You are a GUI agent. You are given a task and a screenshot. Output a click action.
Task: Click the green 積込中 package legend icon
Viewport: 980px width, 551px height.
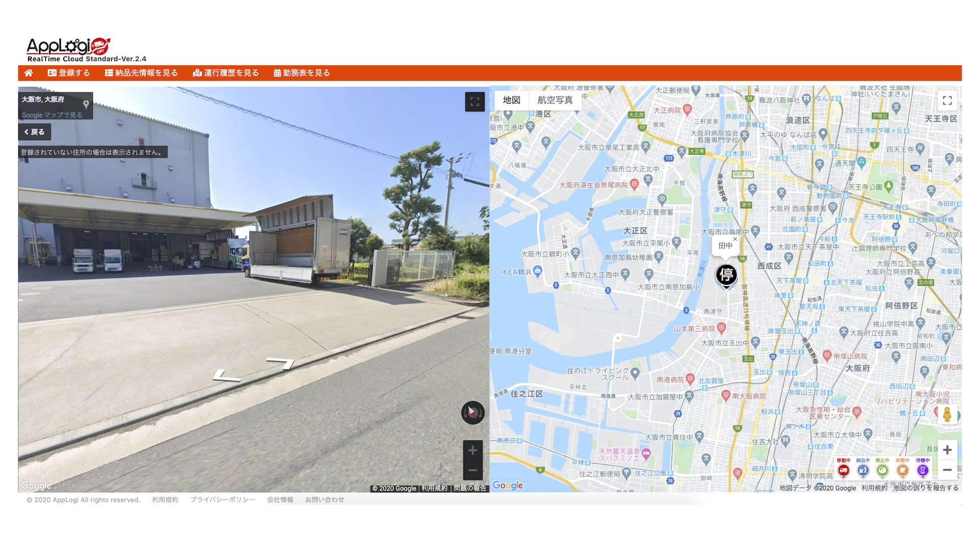coord(883,470)
